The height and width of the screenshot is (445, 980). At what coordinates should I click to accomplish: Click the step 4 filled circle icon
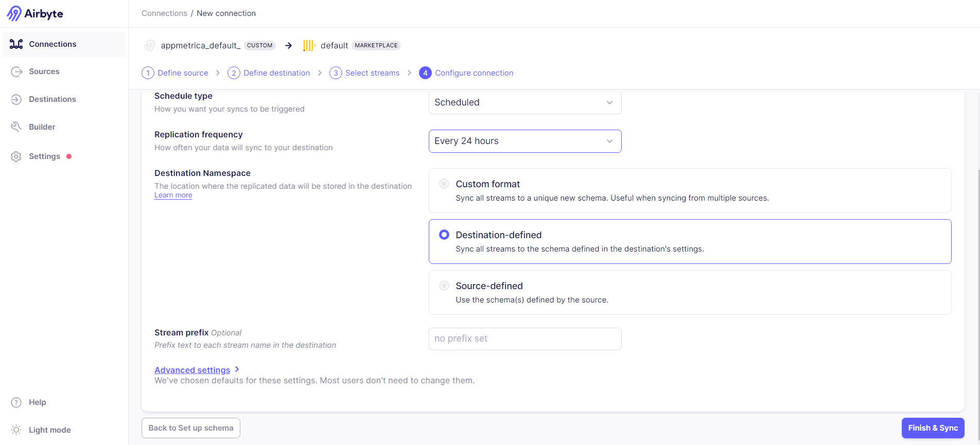pyautogui.click(x=425, y=73)
